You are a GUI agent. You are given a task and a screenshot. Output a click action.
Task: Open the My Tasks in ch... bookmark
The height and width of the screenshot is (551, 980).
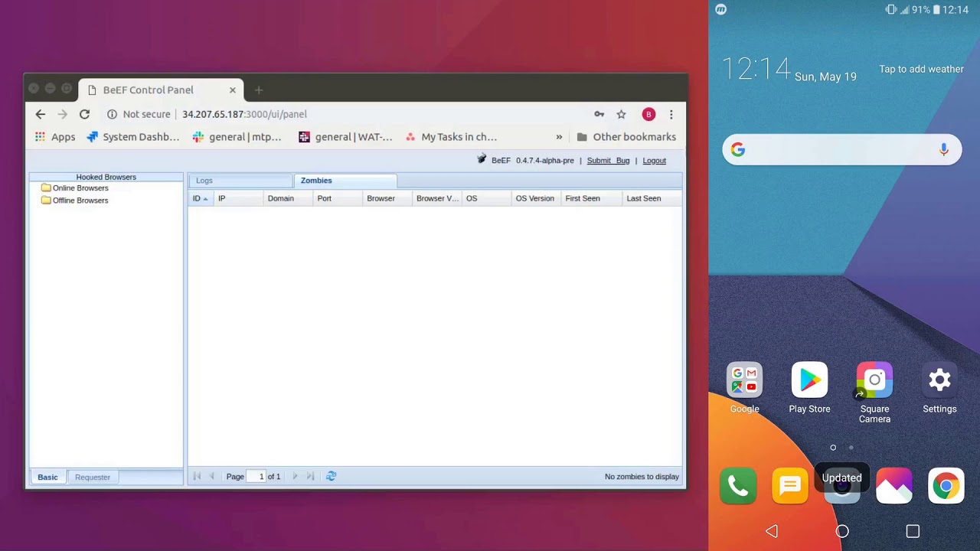tap(452, 137)
